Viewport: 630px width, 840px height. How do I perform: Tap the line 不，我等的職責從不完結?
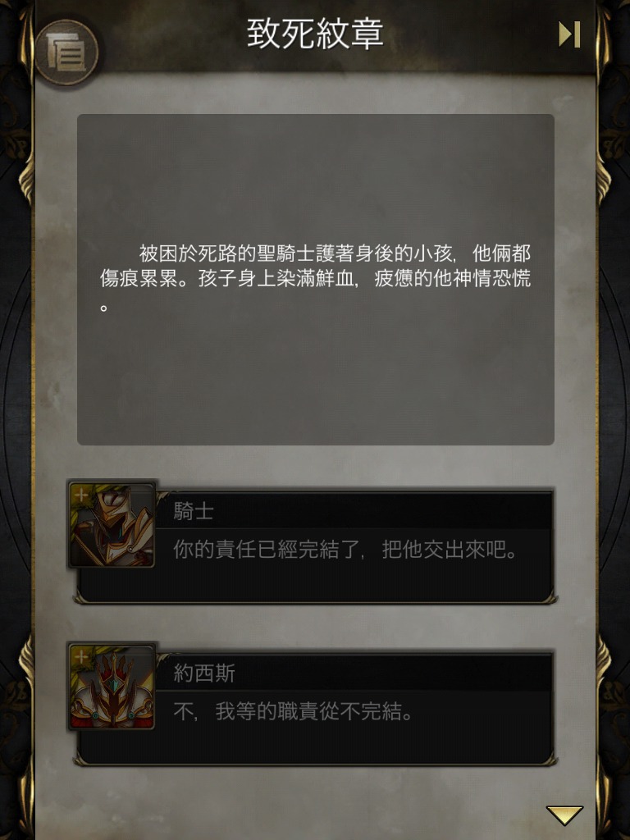[x=294, y=712]
